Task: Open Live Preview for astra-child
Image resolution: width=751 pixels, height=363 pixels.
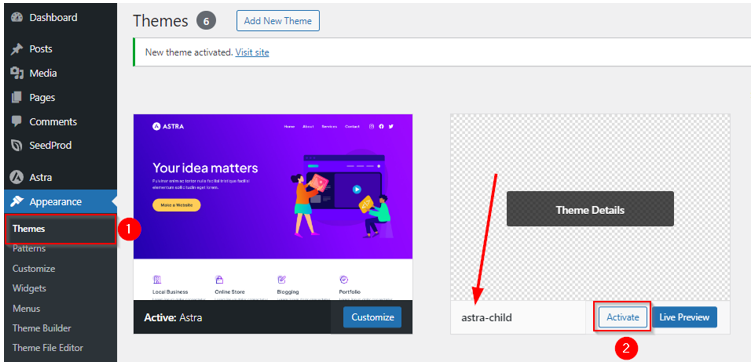Action: tap(684, 317)
